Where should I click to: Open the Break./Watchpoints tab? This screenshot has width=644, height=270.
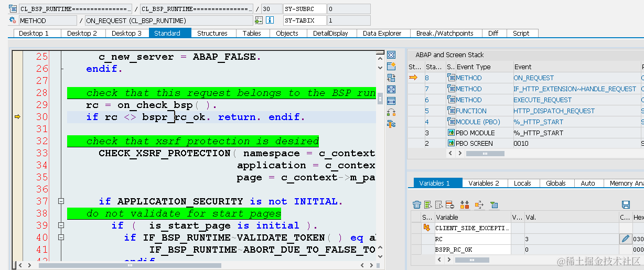click(x=445, y=33)
